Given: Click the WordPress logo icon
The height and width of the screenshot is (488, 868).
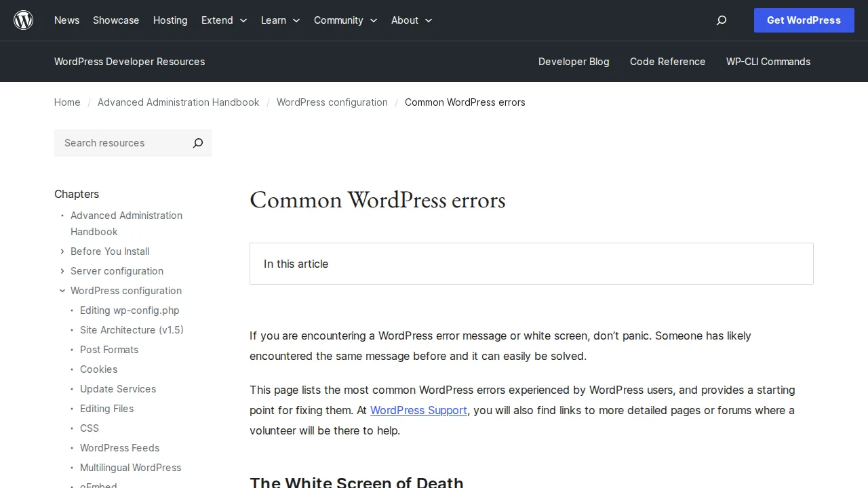Looking at the screenshot, I should click(x=23, y=20).
